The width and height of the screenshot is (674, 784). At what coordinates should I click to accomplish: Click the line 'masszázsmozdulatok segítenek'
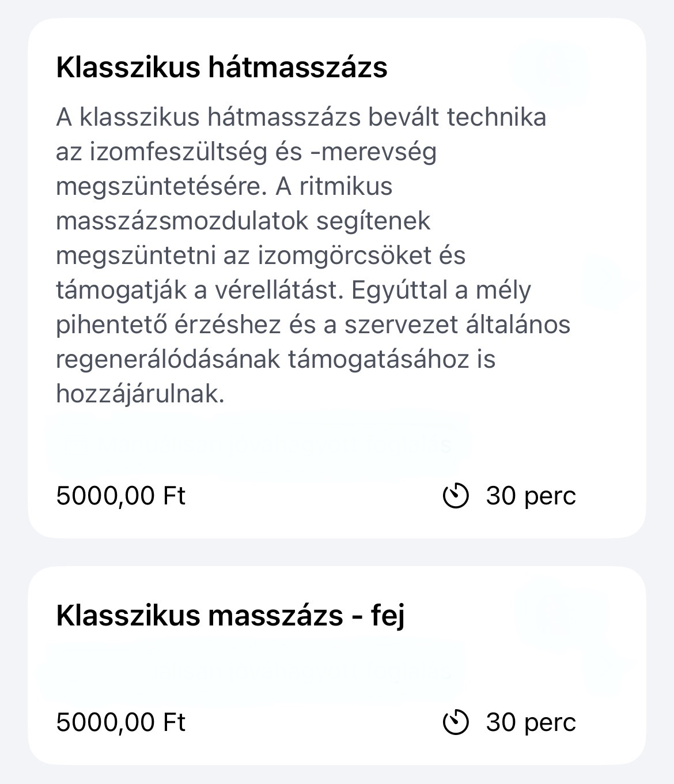click(x=243, y=221)
